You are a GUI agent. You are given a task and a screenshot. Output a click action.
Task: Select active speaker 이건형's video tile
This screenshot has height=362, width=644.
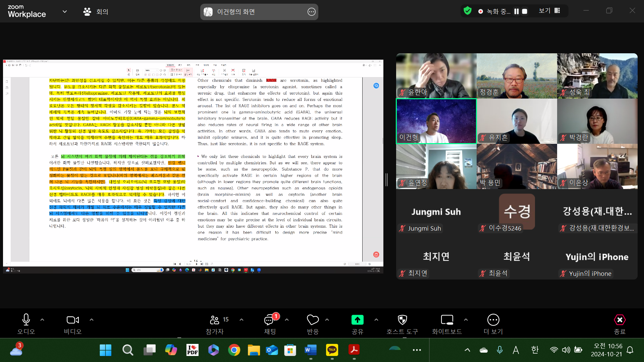(x=436, y=121)
